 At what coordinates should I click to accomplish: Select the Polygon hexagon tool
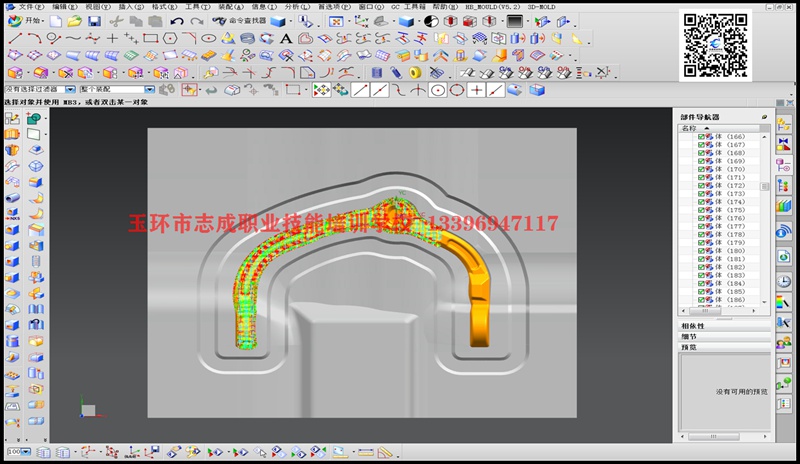(x=170, y=38)
